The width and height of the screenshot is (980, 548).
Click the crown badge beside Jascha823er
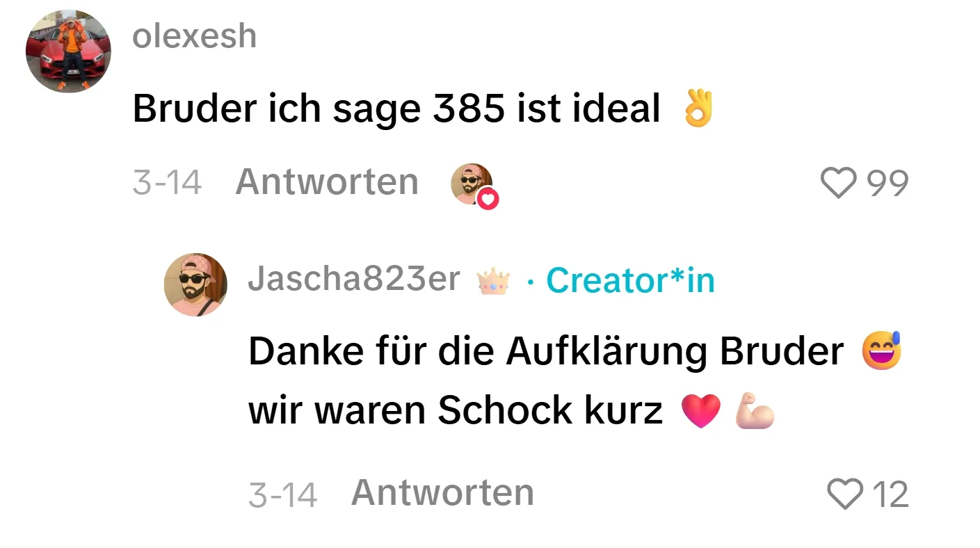[493, 281]
